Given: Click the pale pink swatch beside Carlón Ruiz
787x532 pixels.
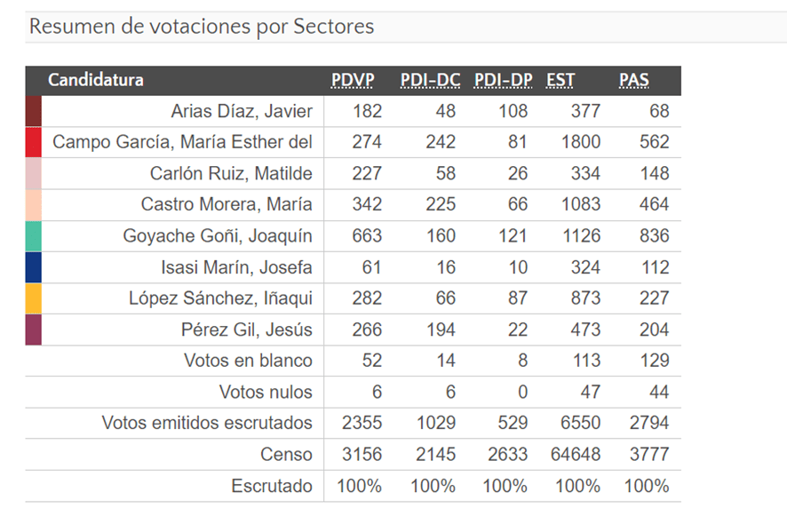Looking at the screenshot, I should (34, 173).
